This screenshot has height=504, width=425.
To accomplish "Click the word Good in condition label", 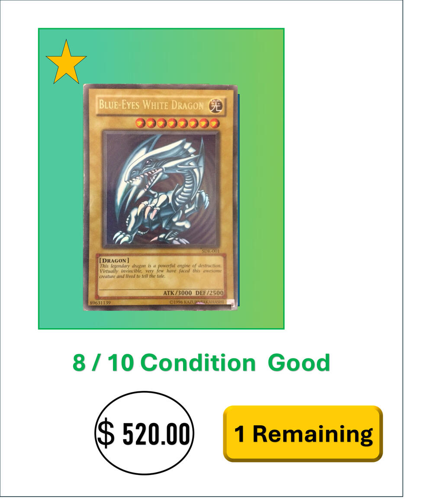I will tap(299, 362).
